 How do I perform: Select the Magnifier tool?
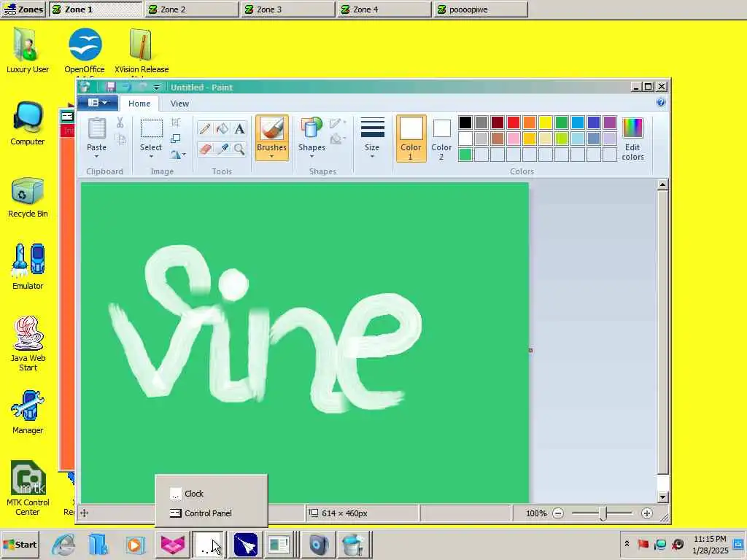click(239, 149)
